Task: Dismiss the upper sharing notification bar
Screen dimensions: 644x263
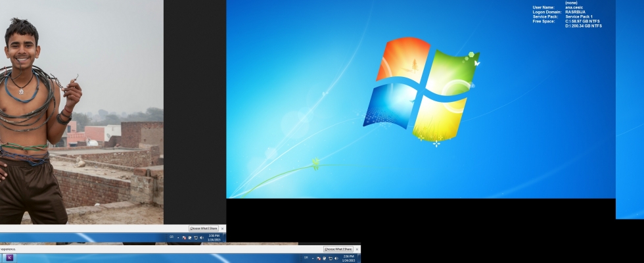Action: [222, 228]
